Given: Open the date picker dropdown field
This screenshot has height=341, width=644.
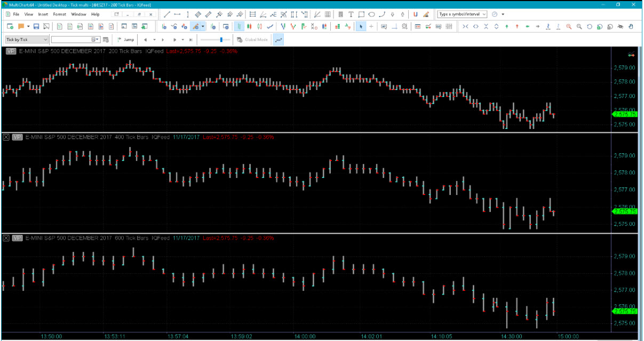Looking at the screenshot, I should [x=76, y=39].
